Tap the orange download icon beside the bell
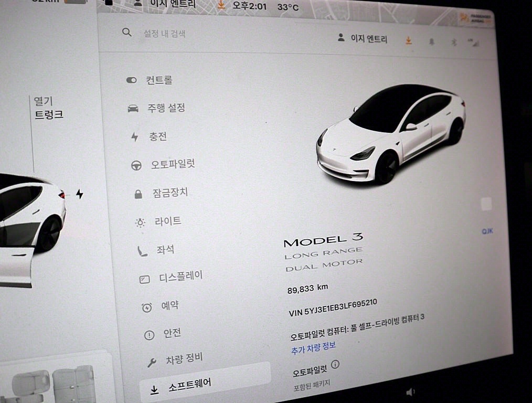The image size is (532, 403). (x=408, y=40)
